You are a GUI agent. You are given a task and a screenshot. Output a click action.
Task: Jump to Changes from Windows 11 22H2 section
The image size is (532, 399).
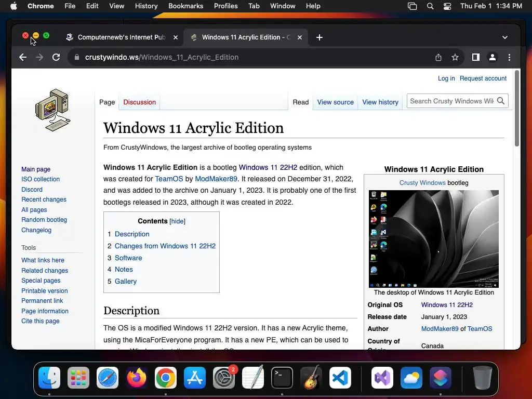165,246
